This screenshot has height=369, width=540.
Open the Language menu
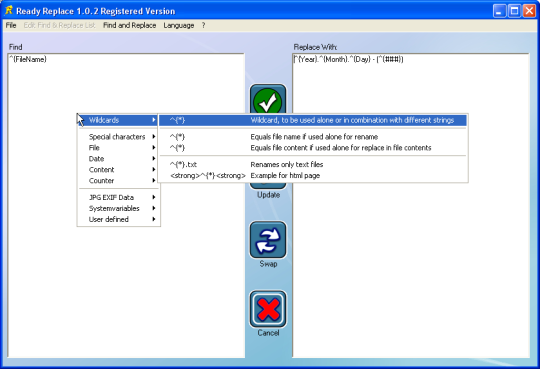(179, 25)
